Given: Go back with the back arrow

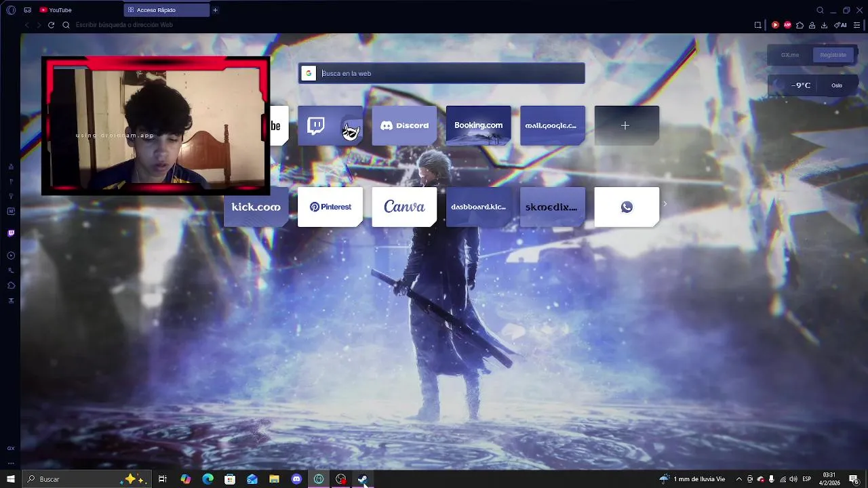Looking at the screenshot, I should (x=26, y=25).
